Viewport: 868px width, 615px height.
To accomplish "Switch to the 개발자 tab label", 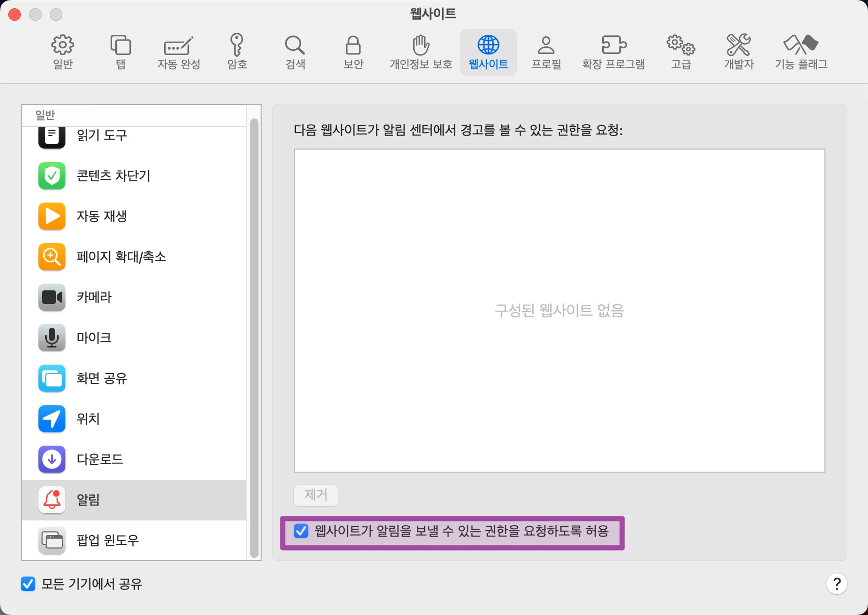I will point(738,64).
